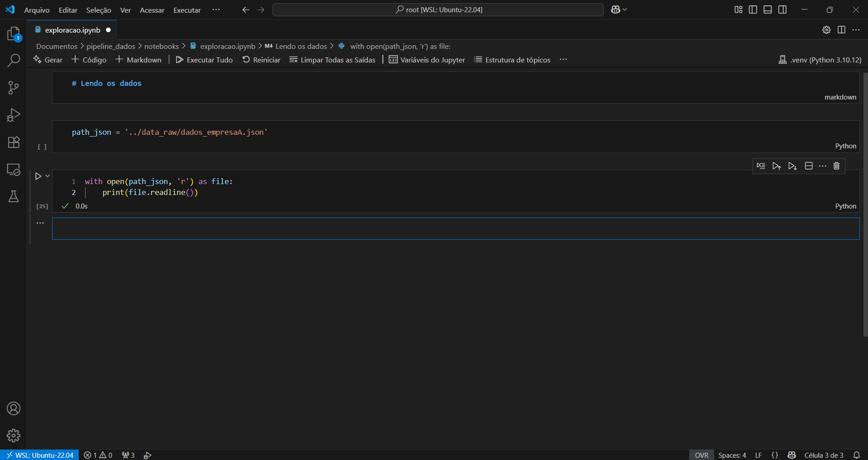Open notifications bell in status bar
The width and height of the screenshot is (868, 460).
[856, 455]
